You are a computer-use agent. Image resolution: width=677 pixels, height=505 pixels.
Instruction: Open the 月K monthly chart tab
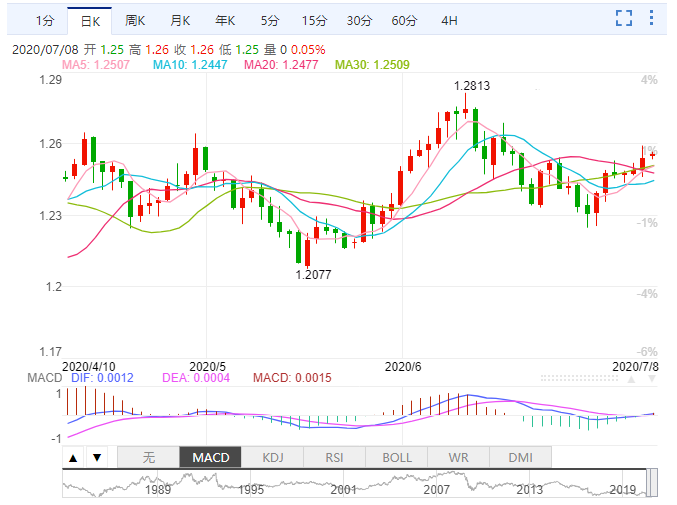pos(180,21)
